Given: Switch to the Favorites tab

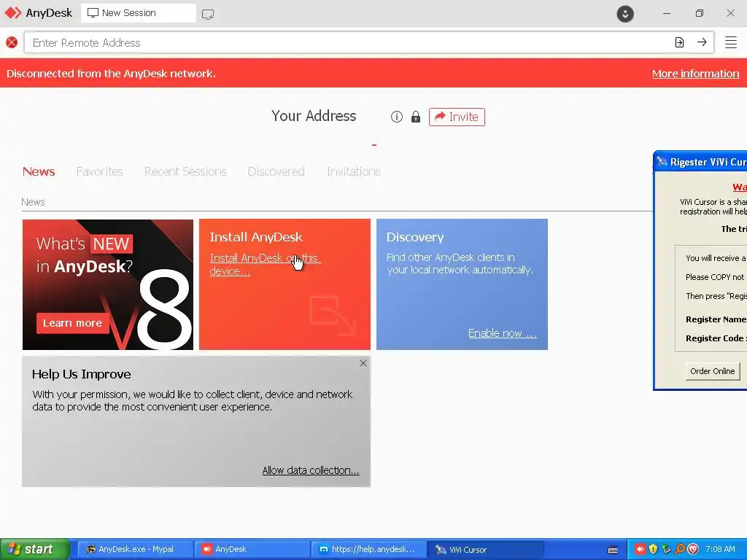Looking at the screenshot, I should coord(99,171).
